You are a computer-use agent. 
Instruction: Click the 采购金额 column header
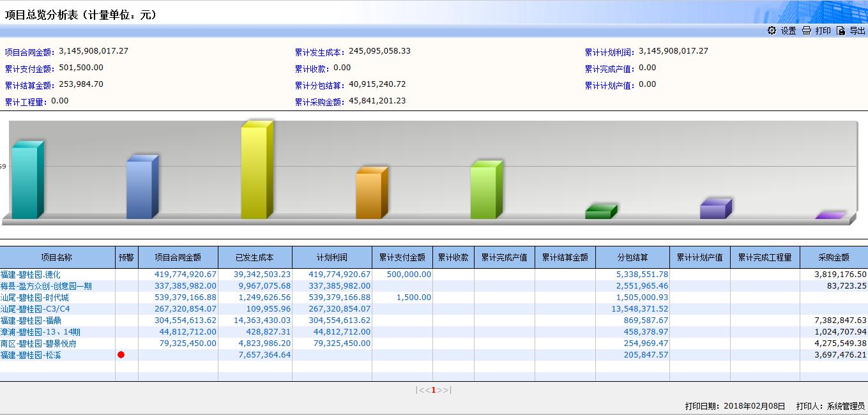coord(834,257)
